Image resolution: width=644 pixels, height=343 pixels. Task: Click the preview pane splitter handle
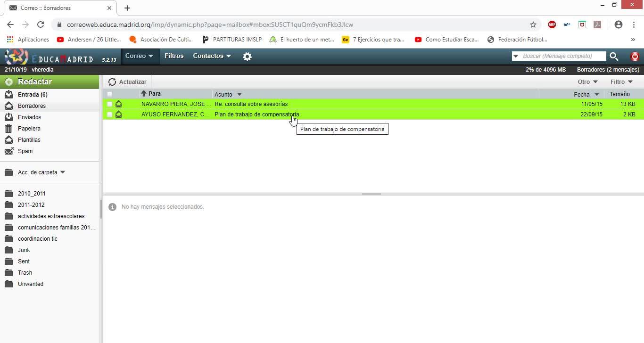coord(372,194)
